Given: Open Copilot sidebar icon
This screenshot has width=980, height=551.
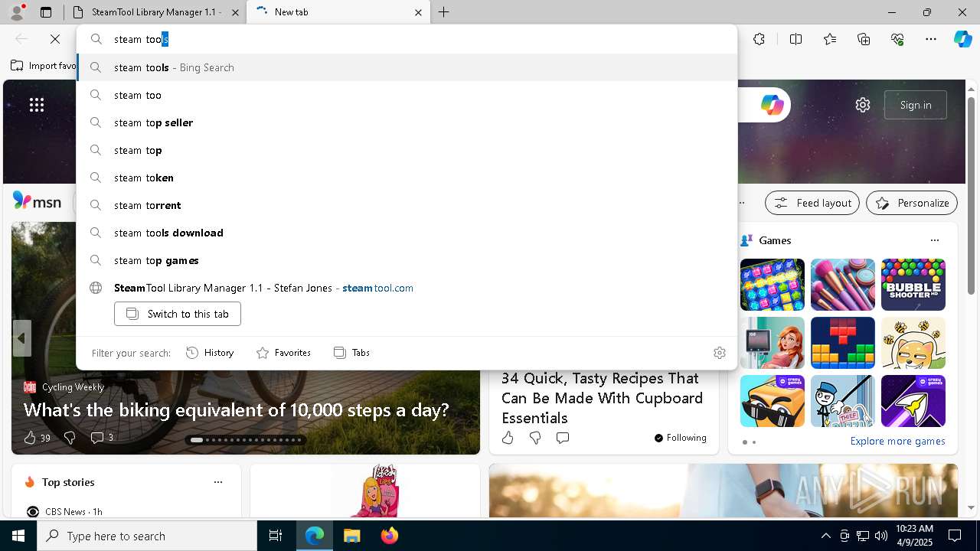Looking at the screenshot, I should (x=962, y=39).
